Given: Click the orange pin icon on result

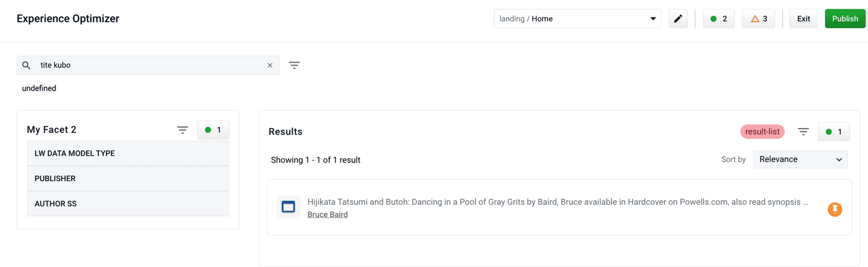Looking at the screenshot, I should click(x=835, y=209).
